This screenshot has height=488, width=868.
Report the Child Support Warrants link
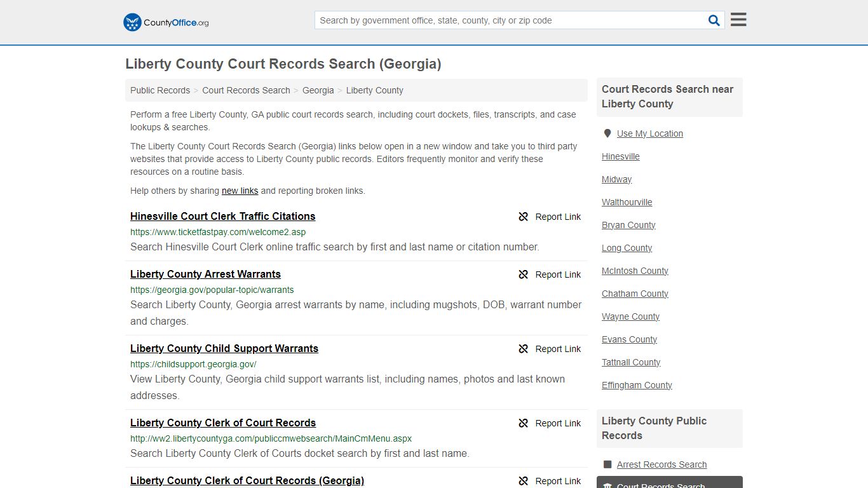tap(550, 349)
